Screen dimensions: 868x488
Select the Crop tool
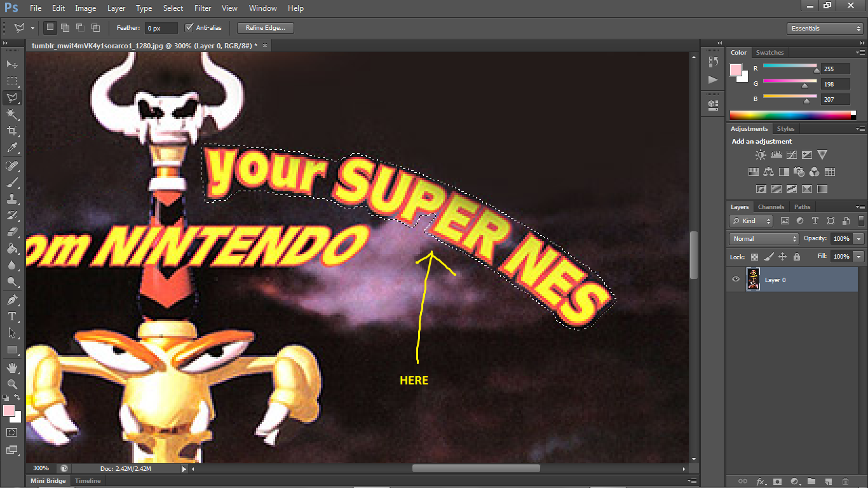click(12, 131)
